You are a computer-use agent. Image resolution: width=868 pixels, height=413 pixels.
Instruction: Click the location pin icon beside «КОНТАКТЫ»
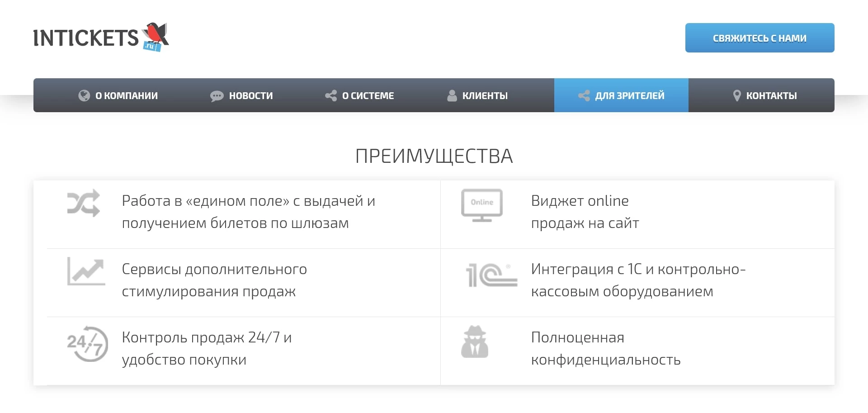[737, 95]
